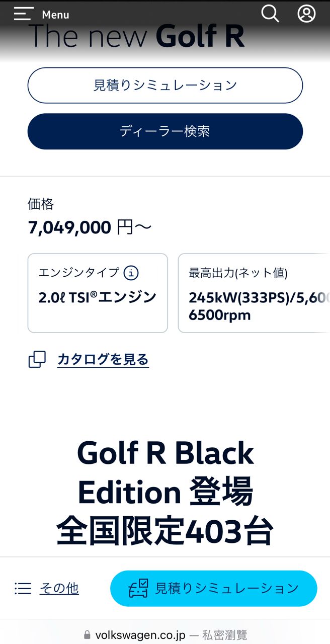
Task: Select the 最高出力(ネット値) spec card
Action: coord(254,293)
